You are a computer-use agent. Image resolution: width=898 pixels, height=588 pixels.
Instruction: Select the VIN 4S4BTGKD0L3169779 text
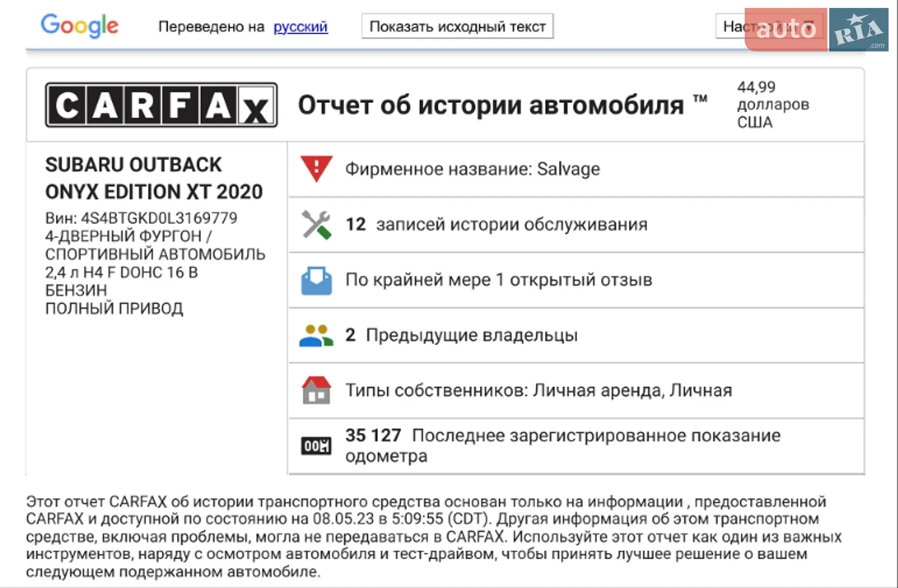(141, 218)
